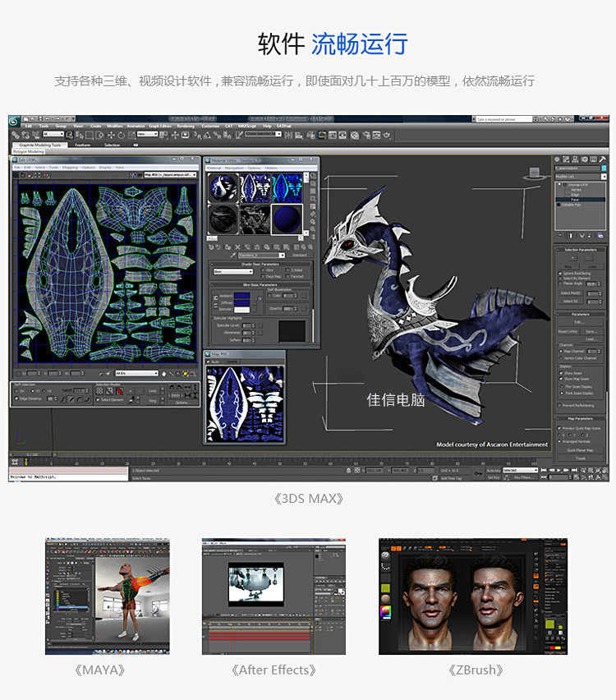Open the Select by Name tool
The image size is (616, 700).
point(79,135)
